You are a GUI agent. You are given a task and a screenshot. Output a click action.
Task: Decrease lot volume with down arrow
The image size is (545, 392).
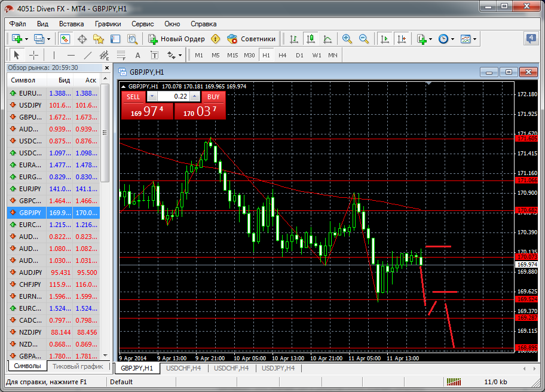(152, 96)
